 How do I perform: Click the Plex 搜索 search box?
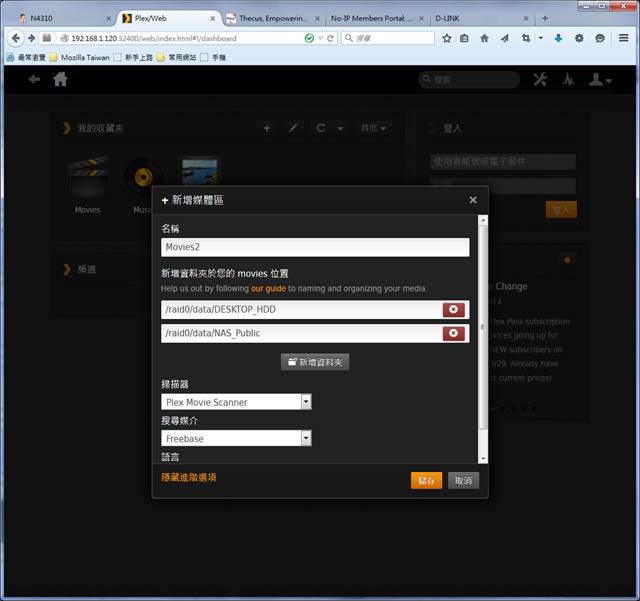point(469,80)
